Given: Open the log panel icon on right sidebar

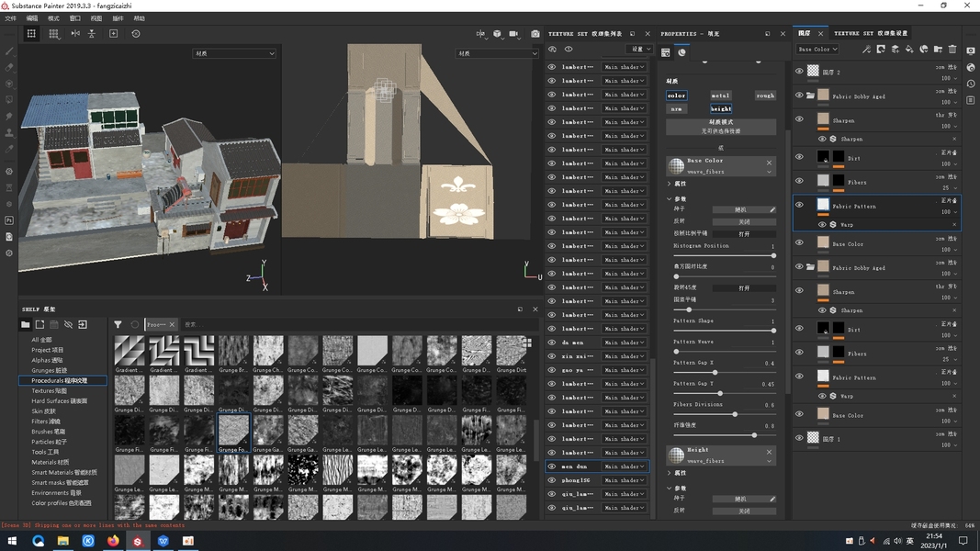Looking at the screenshot, I should (971, 100).
